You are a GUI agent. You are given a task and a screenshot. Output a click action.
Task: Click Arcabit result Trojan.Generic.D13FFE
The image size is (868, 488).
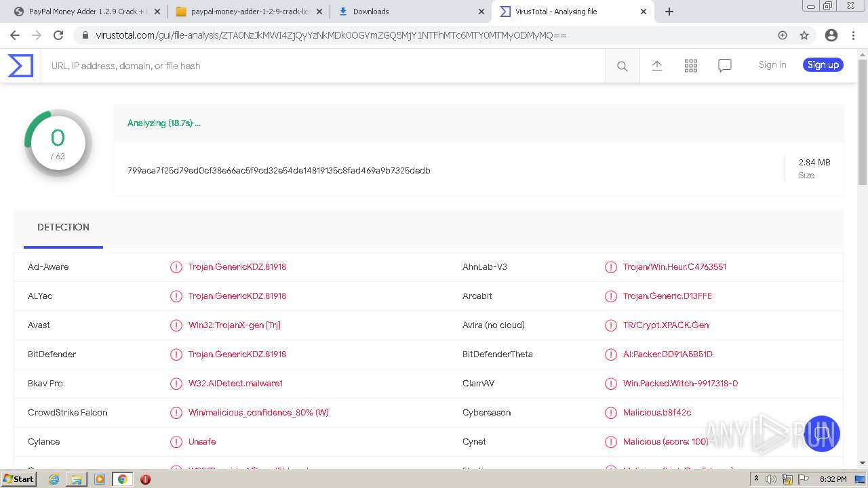point(667,296)
